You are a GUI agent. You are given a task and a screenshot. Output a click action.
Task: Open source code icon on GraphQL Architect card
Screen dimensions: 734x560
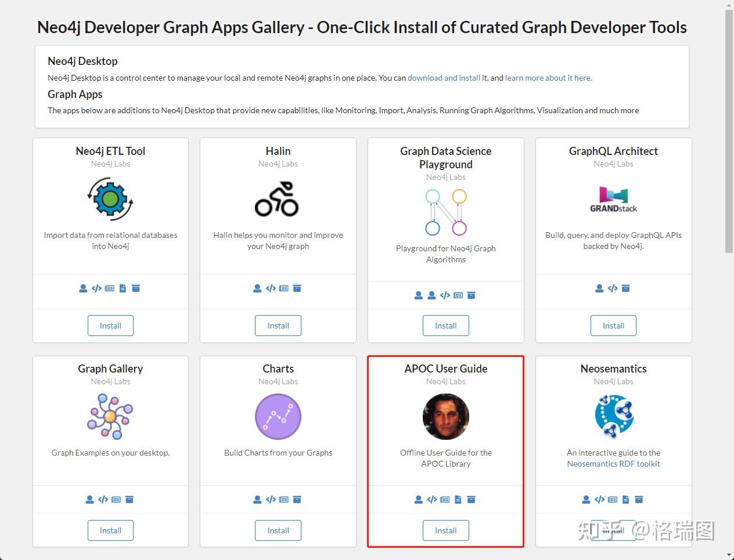click(613, 288)
